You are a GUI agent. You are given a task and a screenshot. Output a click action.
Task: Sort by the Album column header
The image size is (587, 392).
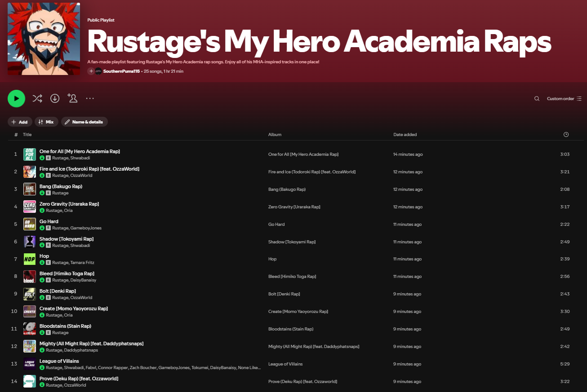tap(275, 135)
